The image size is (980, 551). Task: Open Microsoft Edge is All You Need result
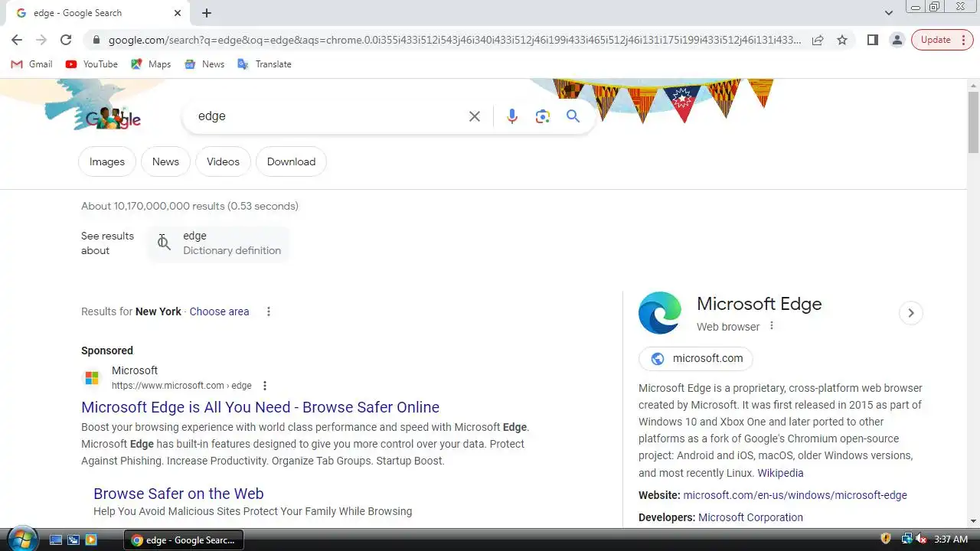click(x=260, y=407)
